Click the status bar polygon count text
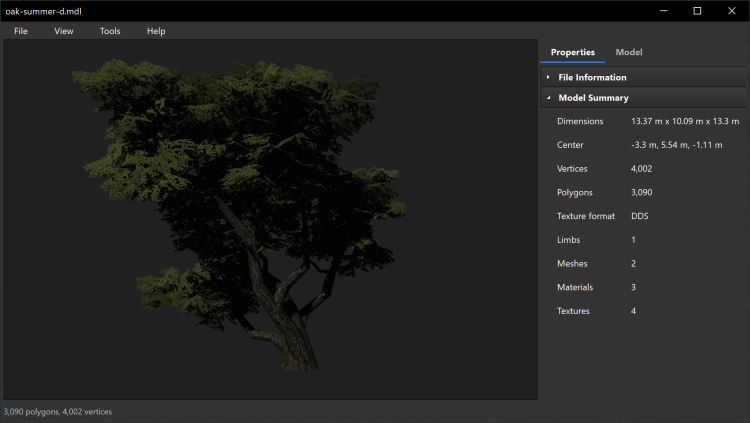750x423 pixels. [58, 411]
